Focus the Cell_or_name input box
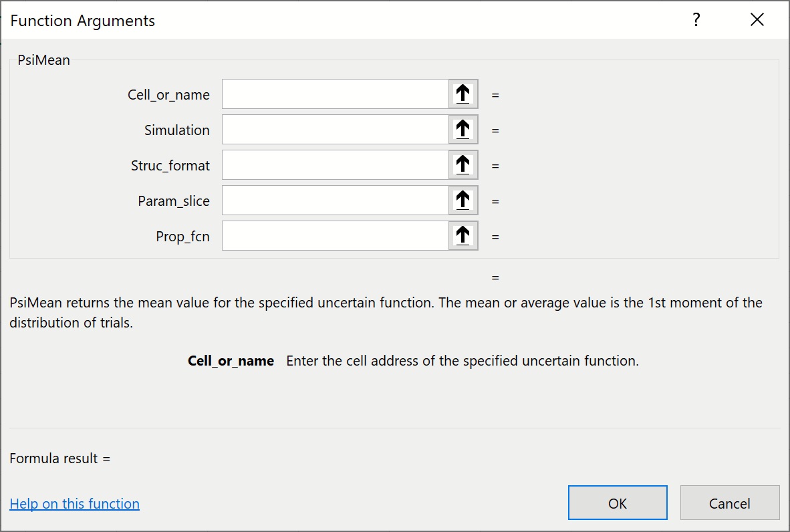Screen dimensions: 790x532 tap(335, 94)
